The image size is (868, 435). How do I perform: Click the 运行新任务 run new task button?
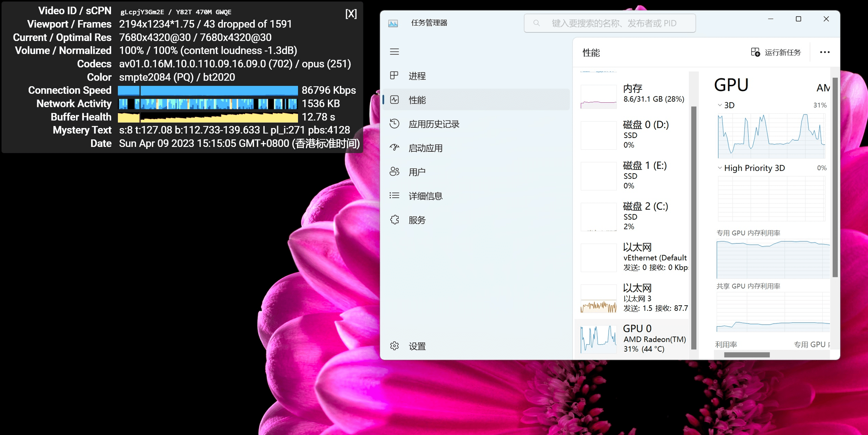[x=776, y=52]
